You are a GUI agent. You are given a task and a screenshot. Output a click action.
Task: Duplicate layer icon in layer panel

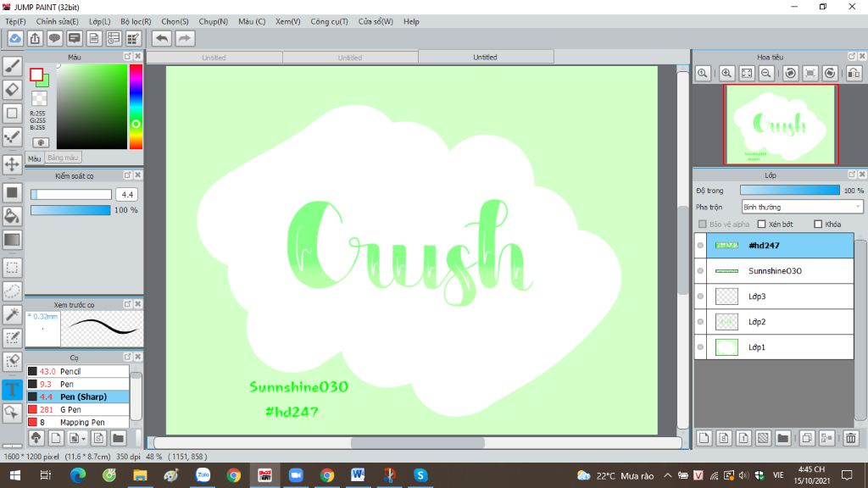click(x=807, y=438)
